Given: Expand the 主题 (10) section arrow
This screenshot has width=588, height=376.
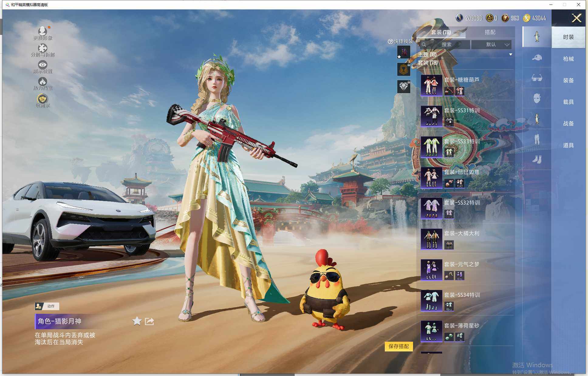Looking at the screenshot, I should [x=511, y=55].
